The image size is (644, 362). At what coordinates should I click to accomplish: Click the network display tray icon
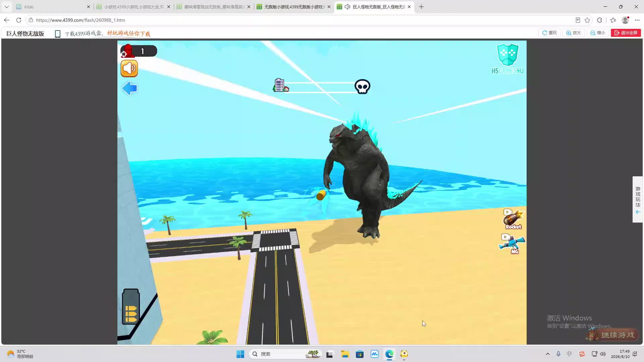(594, 354)
